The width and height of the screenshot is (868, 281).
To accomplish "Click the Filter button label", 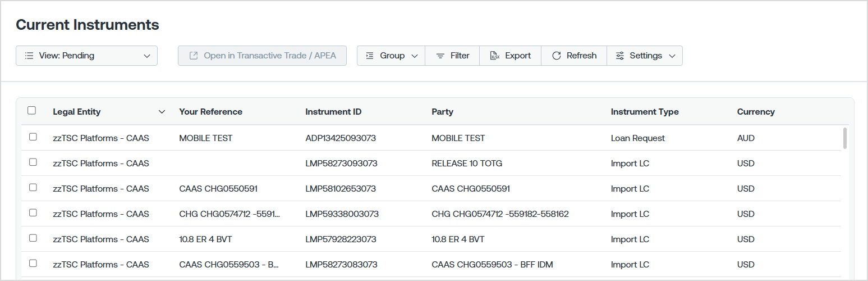I will coord(460,56).
